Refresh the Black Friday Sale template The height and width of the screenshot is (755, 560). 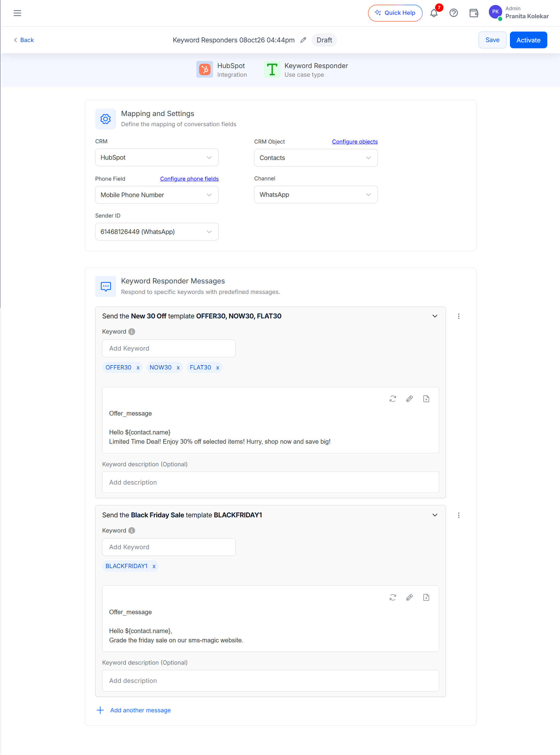(x=393, y=597)
